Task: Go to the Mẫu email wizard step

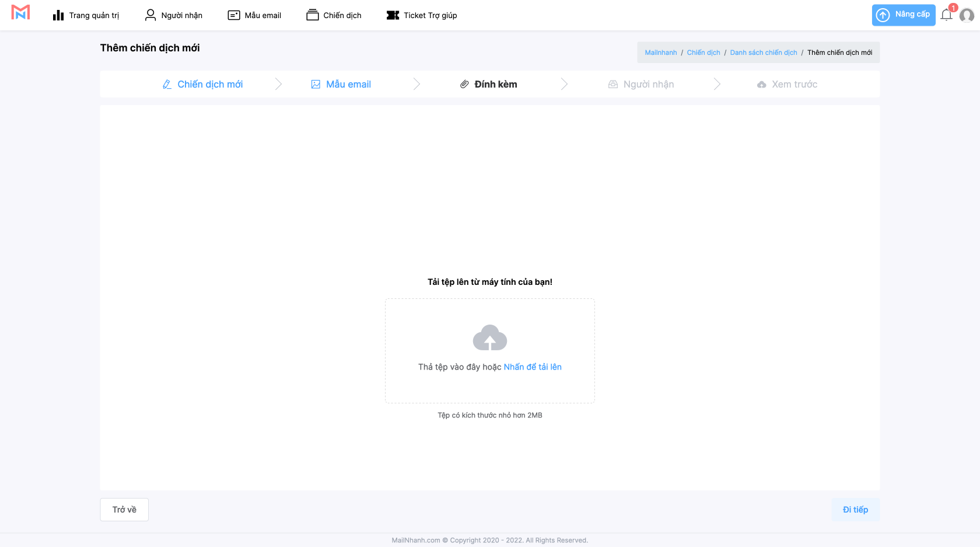Action: (341, 85)
